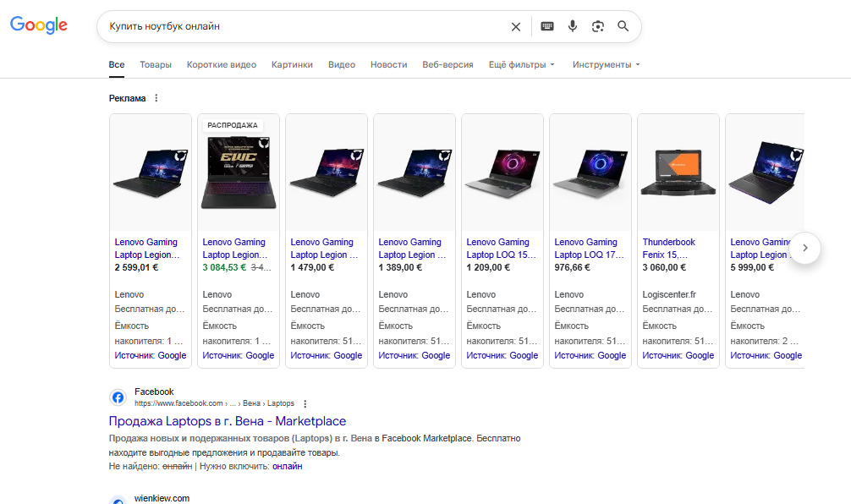The width and height of the screenshot is (851, 504).
Task: Open Lenovo Gaming Laptop LOQ 15 link
Action: (x=501, y=249)
